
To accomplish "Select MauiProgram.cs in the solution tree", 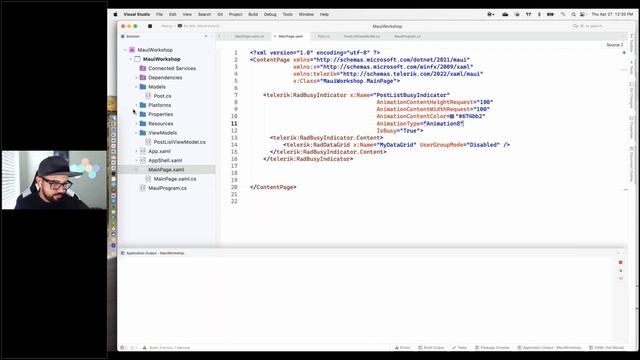I will point(167,188).
